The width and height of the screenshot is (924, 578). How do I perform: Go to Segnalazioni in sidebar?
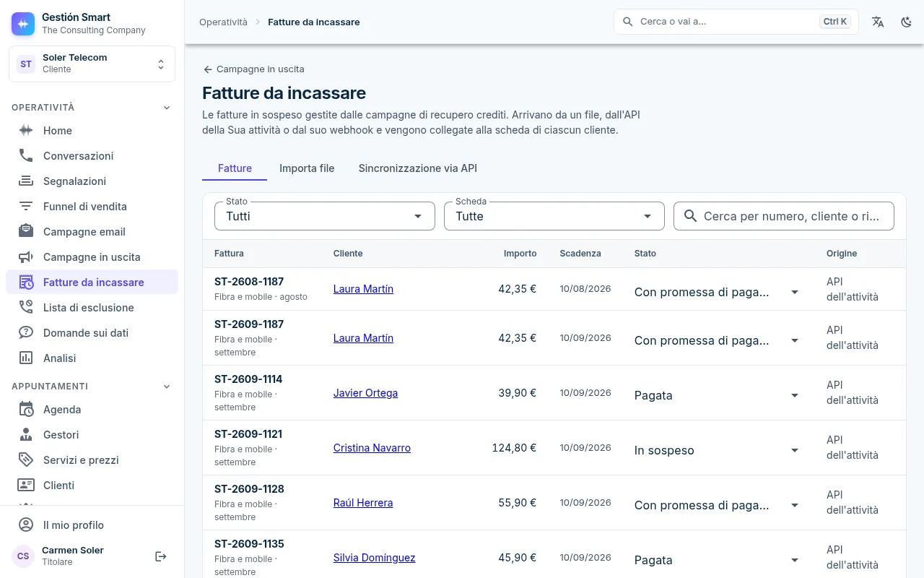pyautogui.click(x=92, y=181)
